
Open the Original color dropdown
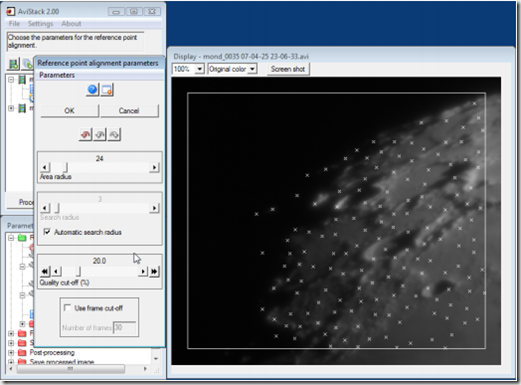click(x=252, y=69)
